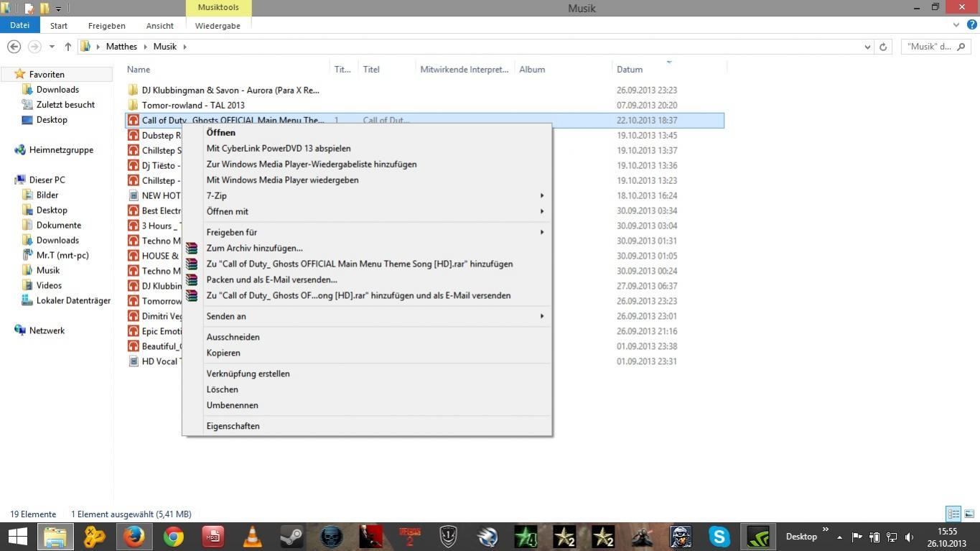Open the address bar history dropdown
Viewport: 980px width, 551px height.
pos(867,46)
